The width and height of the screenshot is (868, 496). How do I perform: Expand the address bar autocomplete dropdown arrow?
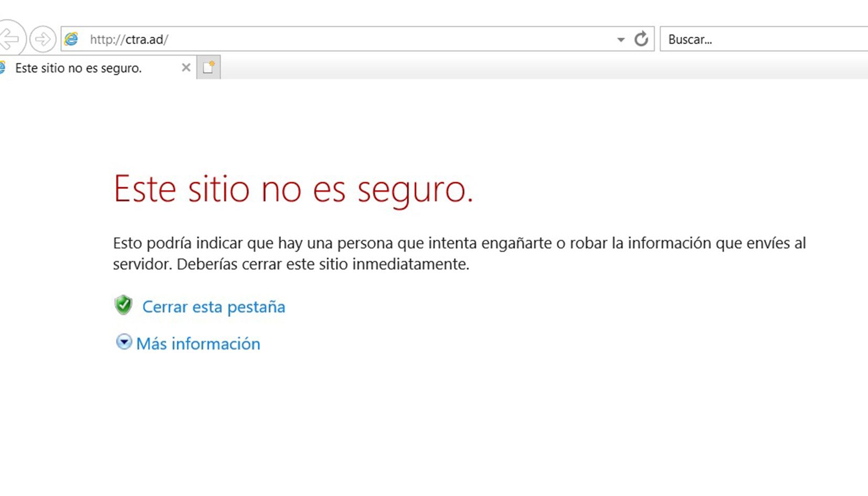tap(621, 39)
